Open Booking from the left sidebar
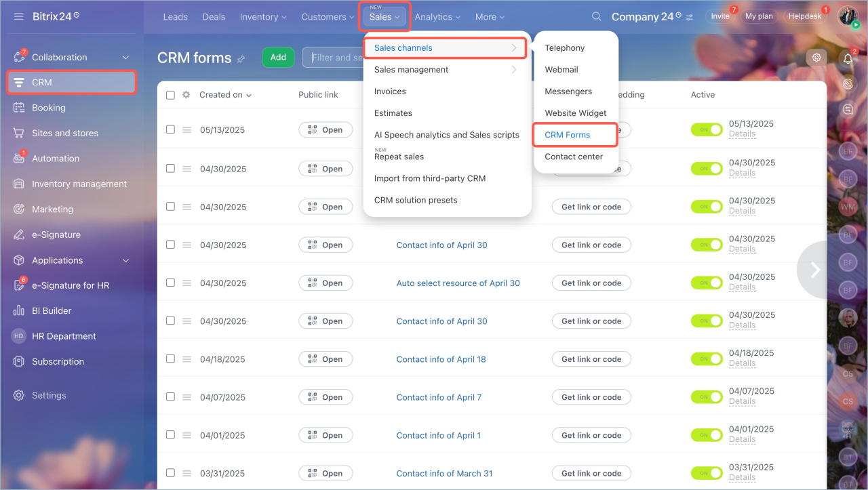 (x=48, y=108)
